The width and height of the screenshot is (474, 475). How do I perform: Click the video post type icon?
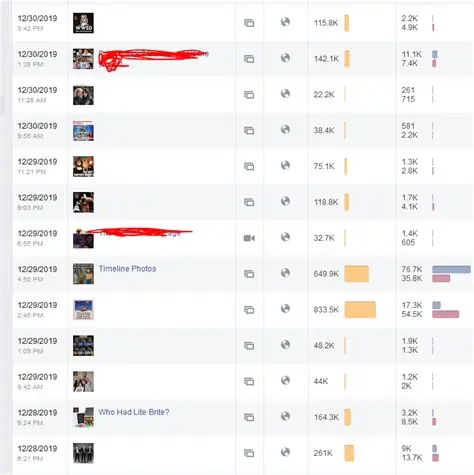[249, 238]
